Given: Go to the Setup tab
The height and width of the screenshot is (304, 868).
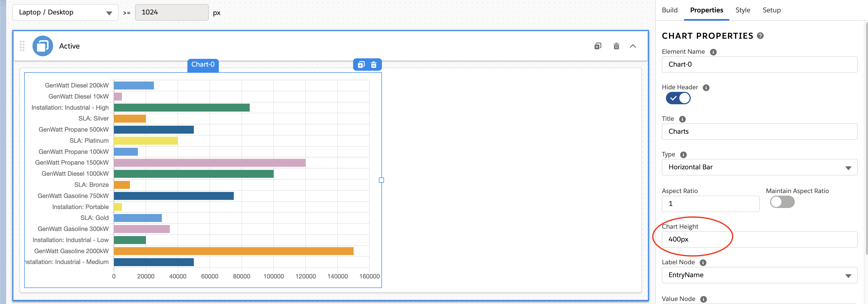Looking at the screenshot, I should pos(772,10).
